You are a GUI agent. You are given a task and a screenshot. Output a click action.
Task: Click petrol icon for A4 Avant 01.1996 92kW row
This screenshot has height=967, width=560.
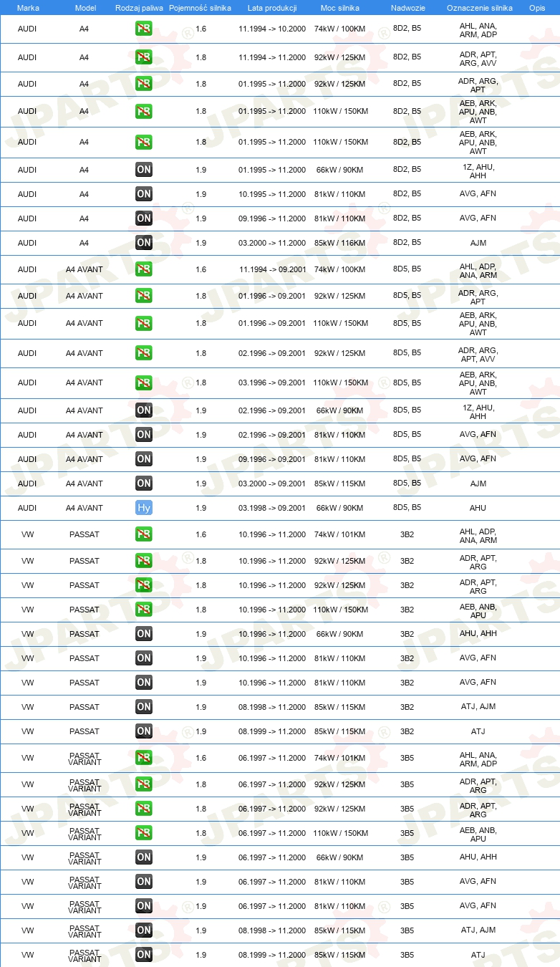144,296
